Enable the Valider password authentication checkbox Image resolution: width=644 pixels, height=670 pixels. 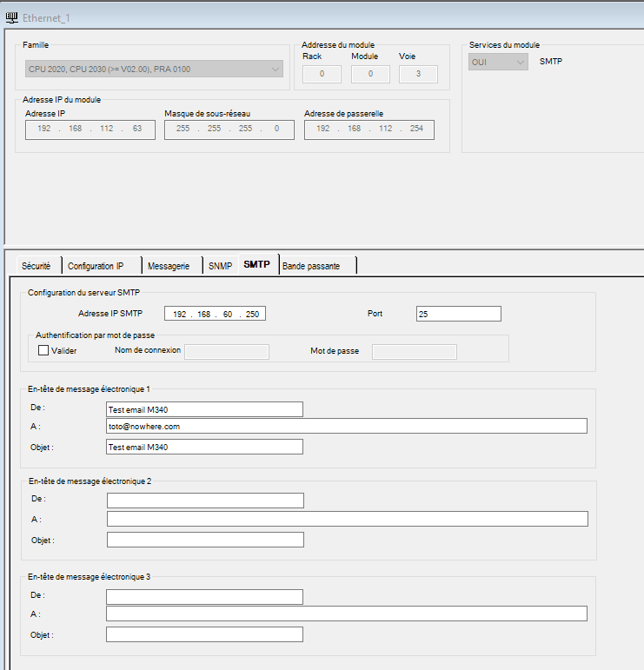43,351
